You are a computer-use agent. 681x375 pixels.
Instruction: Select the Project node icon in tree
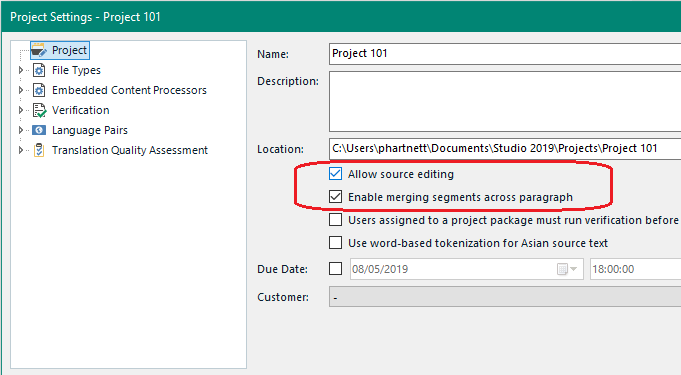(x=39, y=50)
